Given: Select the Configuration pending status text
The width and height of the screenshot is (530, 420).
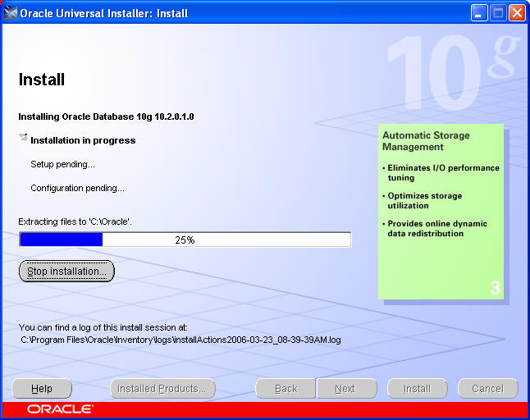Looking at the screenshot, I should (x=77, y=188).
